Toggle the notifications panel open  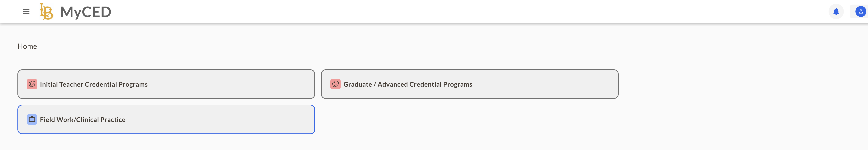[x=836, y=11]
